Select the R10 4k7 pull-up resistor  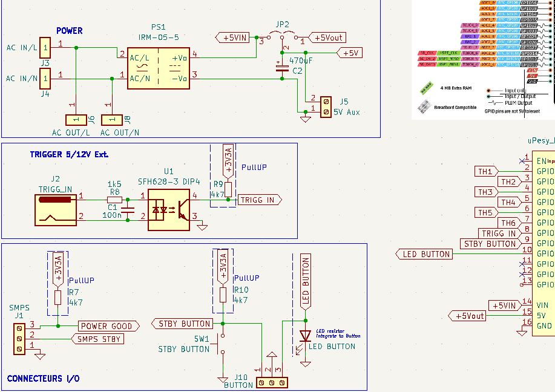[x=223, y=295]
